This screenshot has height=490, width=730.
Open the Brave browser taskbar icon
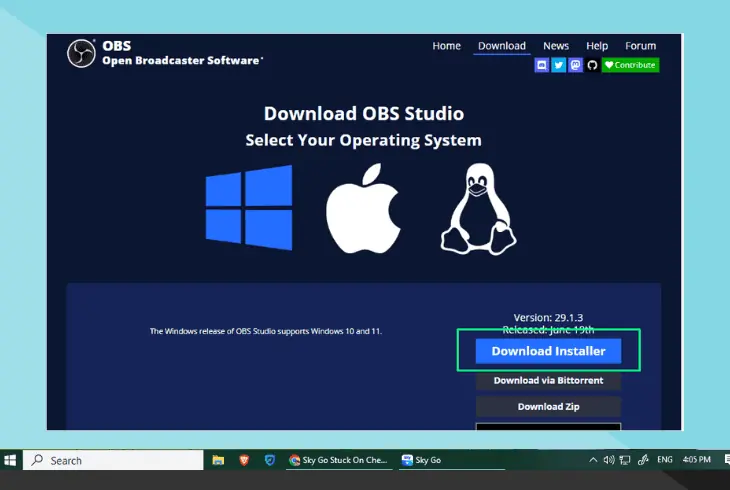tap(244, 460)
